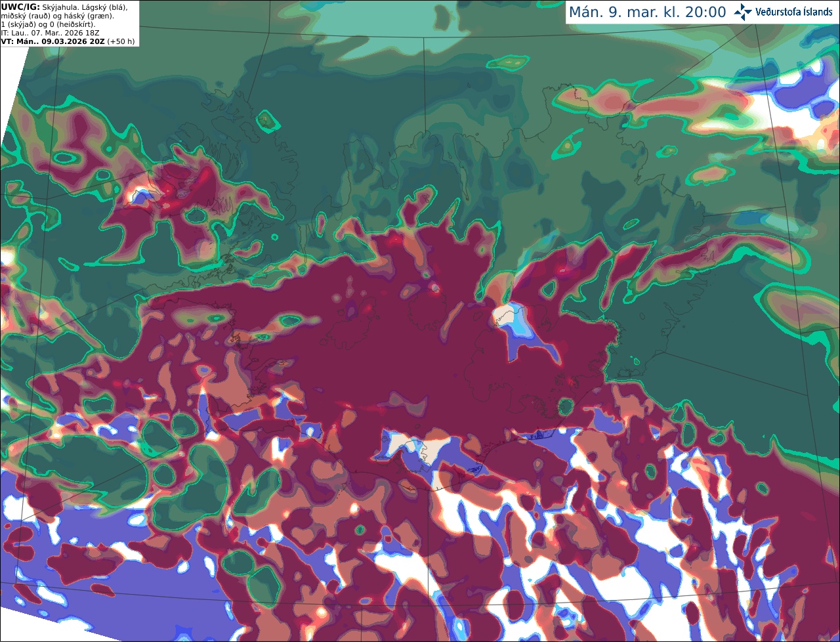Click the 'UWC/IG: Skýjahula' legend title line

click(x=64, y=7)
